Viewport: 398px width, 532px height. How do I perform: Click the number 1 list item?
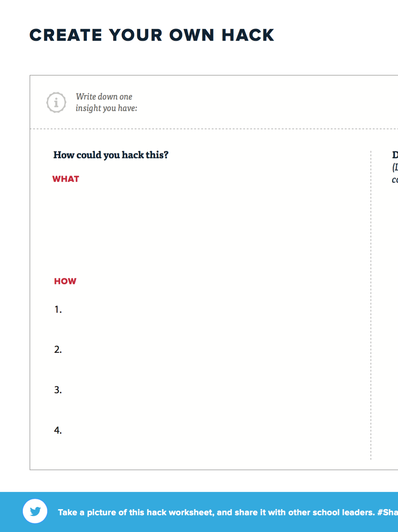click(58, 309)
